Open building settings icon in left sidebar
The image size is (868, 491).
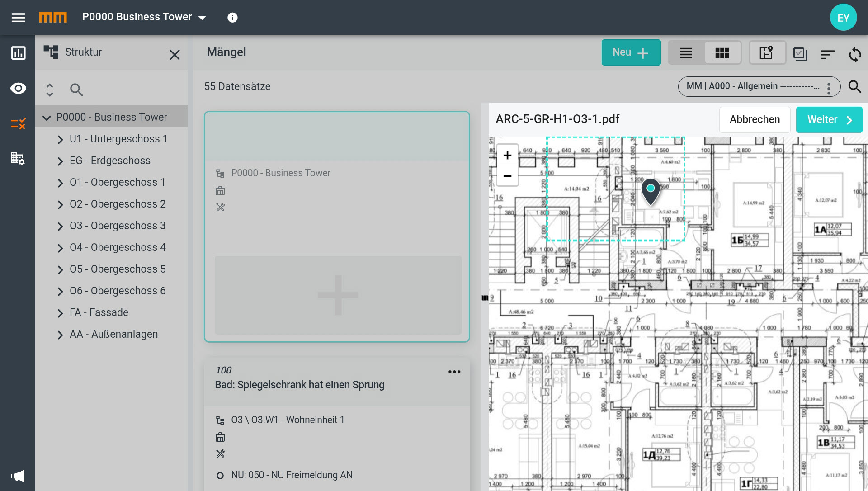coord(18,159)
